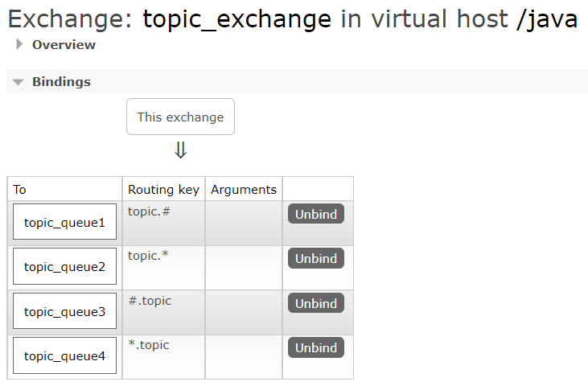
Task: Go to topic_queue3 queue
Action: pyautogui.click(x=64, y=311)
